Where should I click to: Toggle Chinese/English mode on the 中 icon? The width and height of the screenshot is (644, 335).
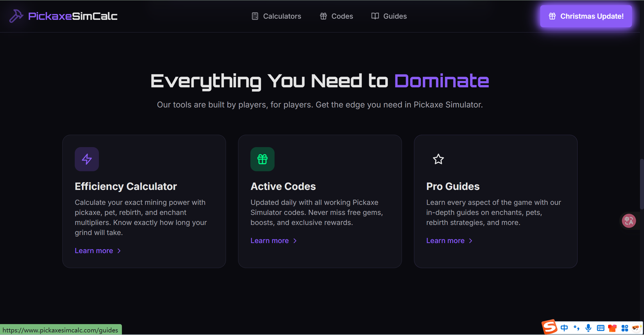click(x=564, y=328)
